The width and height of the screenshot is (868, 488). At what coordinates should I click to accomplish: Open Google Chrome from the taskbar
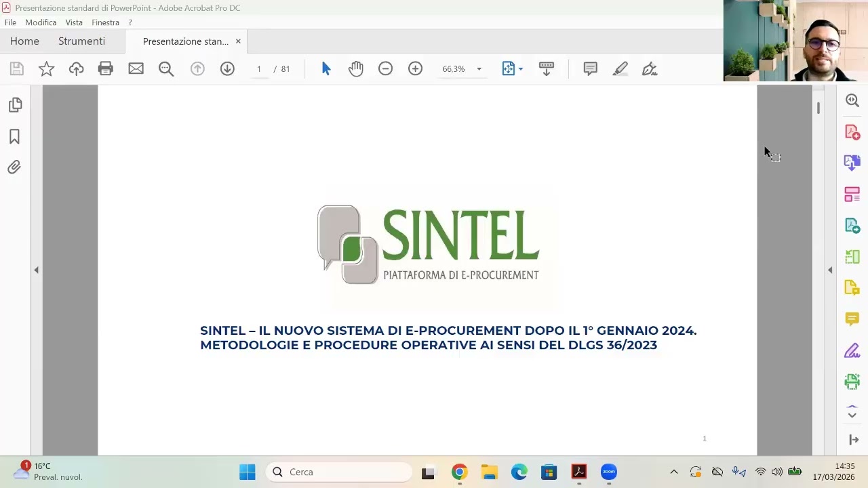(x=459, y=472)
